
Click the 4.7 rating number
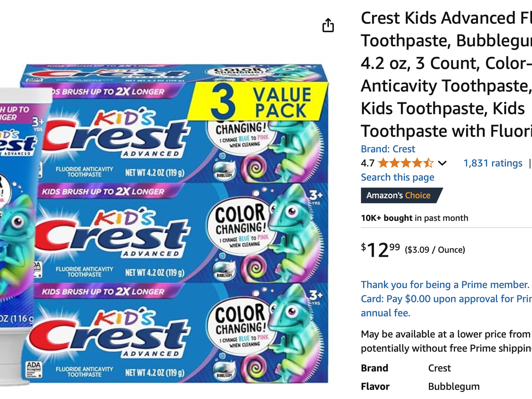coord(368,163)
